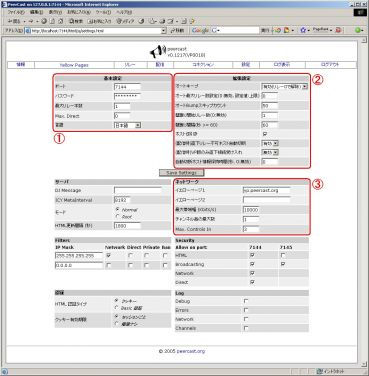Open the ファイル(F) menu
The image size is (369, 376).
coord(16,12)
